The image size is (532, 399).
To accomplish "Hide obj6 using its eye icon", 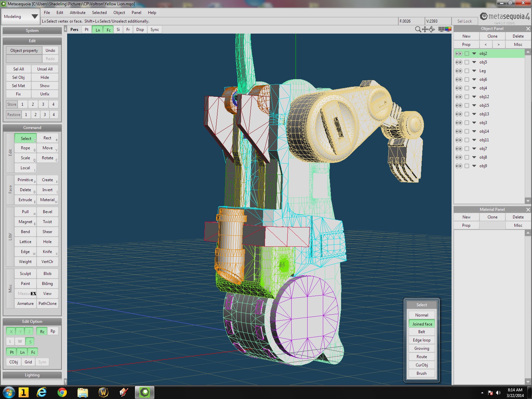I will point(459,79).
